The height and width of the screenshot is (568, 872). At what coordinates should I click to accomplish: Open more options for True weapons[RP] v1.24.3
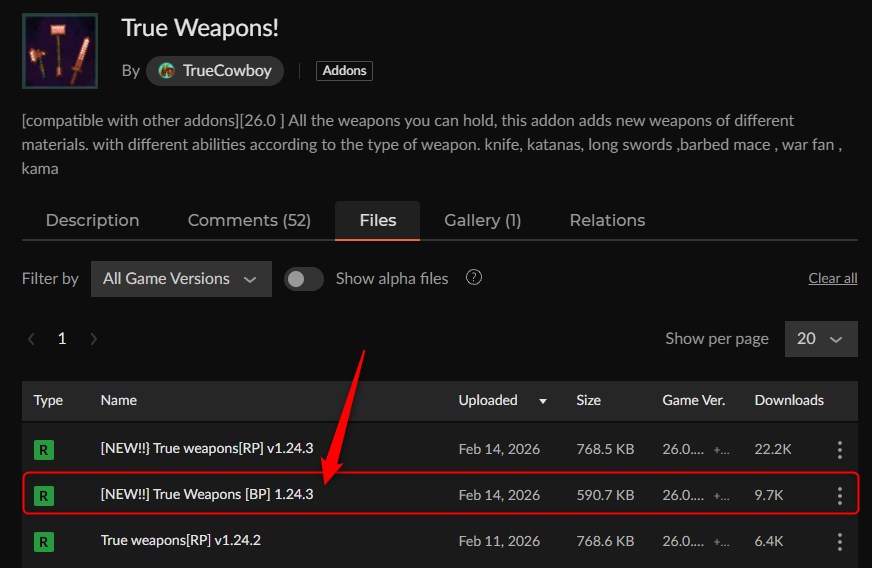(839, 450)
